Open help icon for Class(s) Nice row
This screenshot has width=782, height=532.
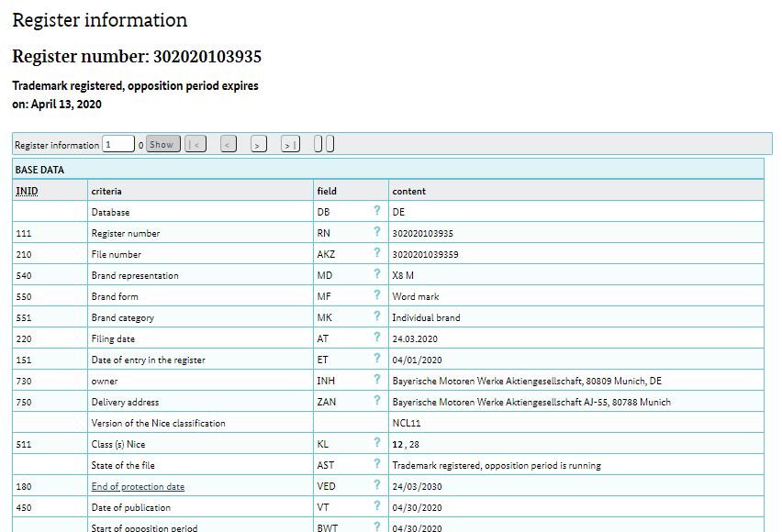pyautogui.click(x=376, y=443)
